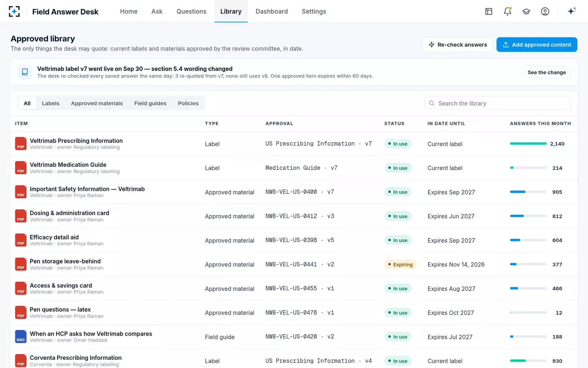Viewport: 588px width, 368px height.
Task: Click the Re-check answers button
Action: point(458,45)
